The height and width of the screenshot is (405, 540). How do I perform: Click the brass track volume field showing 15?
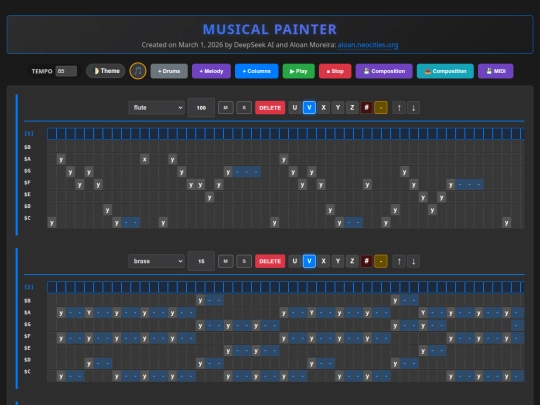(201, 261)
